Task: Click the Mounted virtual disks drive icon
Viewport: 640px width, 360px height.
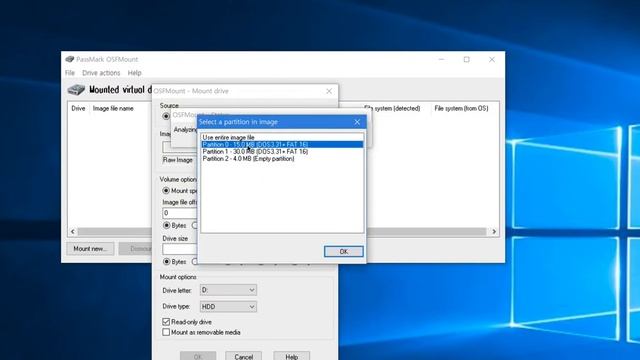Action: click(76, 90)
